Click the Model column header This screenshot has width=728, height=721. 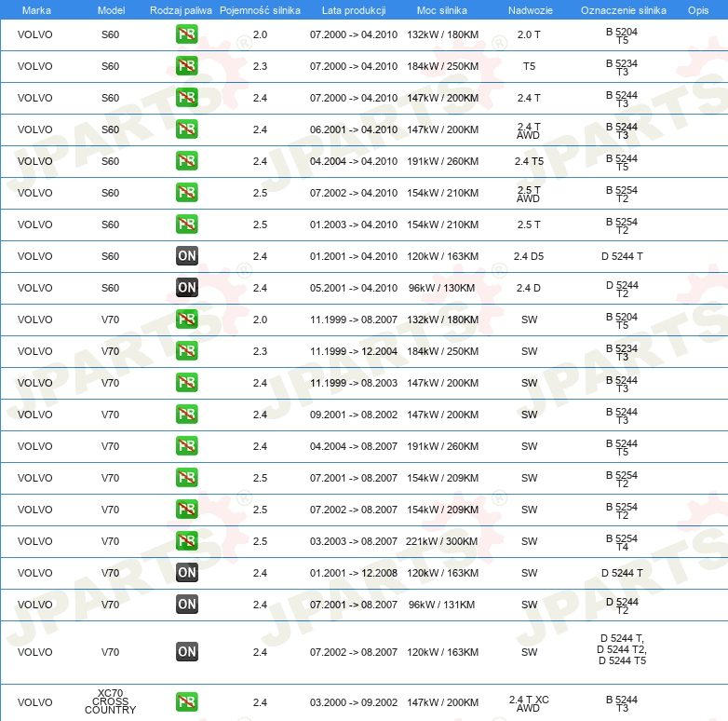[111, 10]
